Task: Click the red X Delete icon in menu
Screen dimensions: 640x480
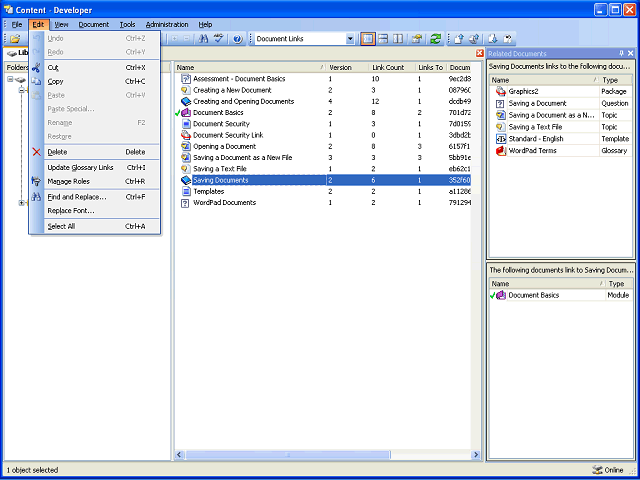Action: coord(36,152)
